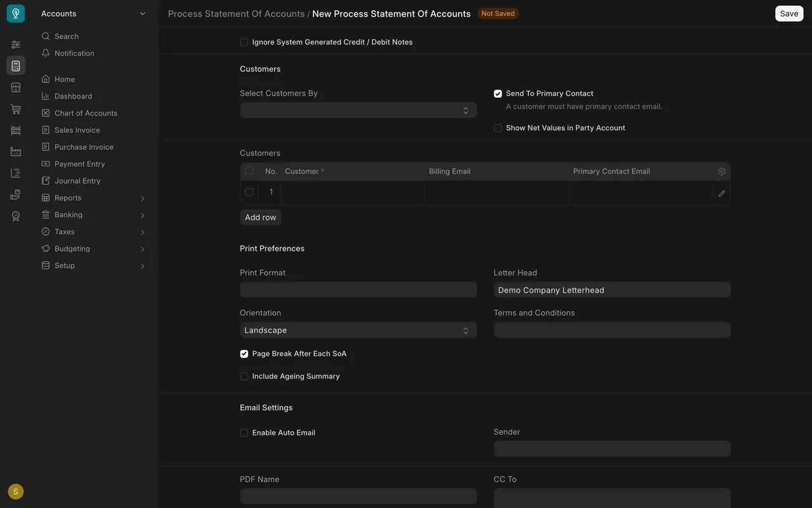This screenshot has height=508, width=812.
Task: Open the warehouse shelves icon in rail
Action: pos(16,130)
